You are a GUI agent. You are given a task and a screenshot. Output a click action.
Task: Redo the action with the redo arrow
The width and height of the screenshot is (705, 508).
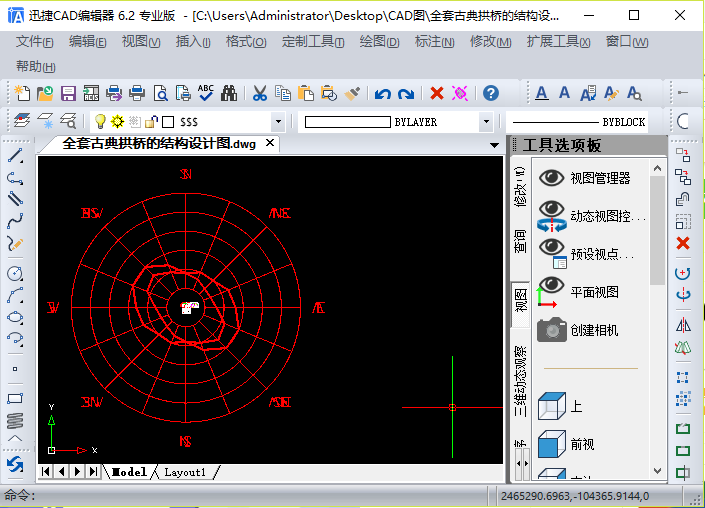coord(406,94)
